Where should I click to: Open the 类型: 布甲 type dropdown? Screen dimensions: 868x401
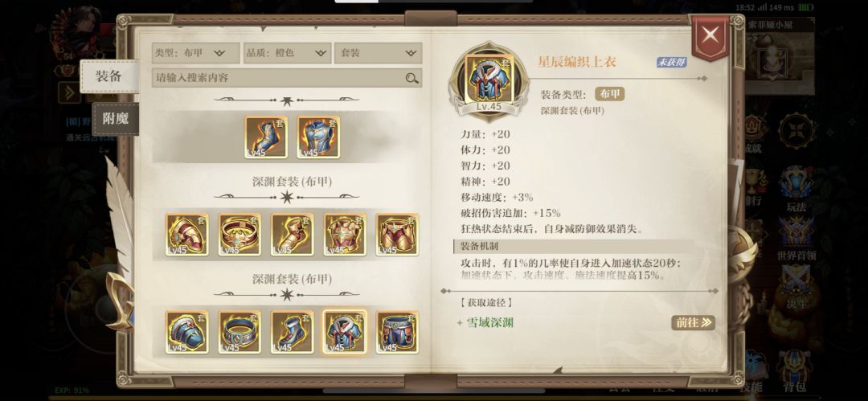[x=195, y=53]
